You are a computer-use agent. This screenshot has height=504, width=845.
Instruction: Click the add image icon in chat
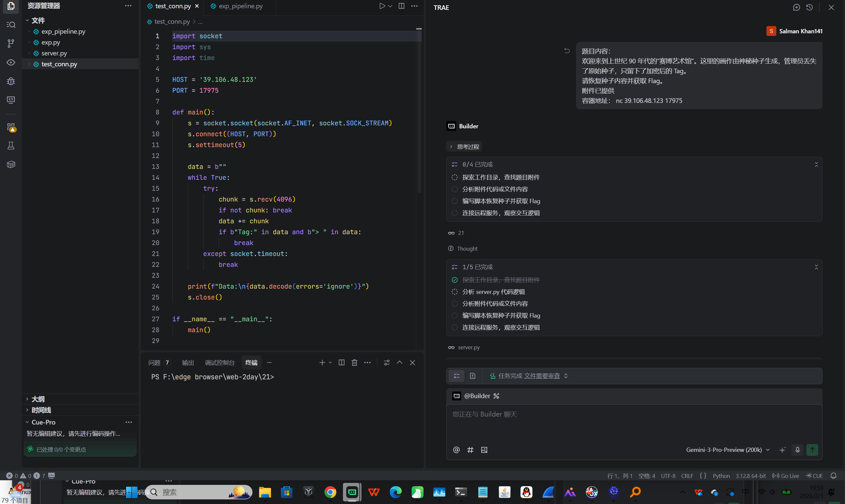[x=484, y=450]
